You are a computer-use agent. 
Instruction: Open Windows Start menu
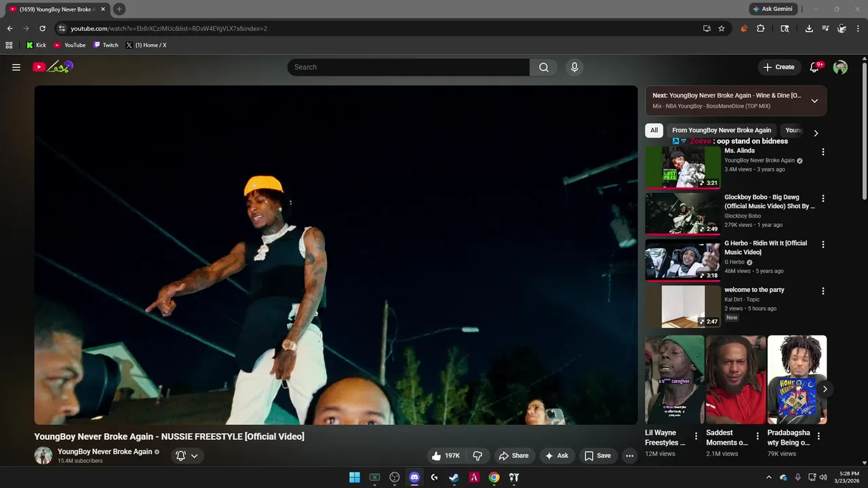point(355,477)
